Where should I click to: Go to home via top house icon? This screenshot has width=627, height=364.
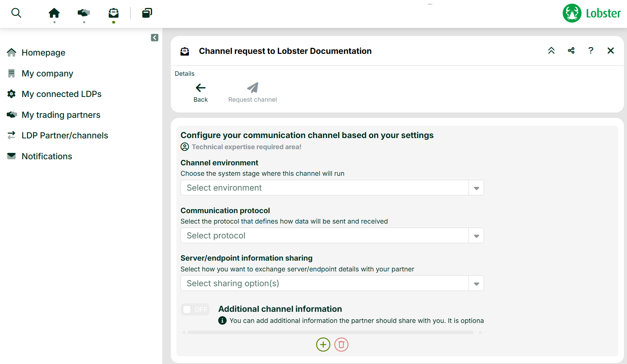pos(54,13)
